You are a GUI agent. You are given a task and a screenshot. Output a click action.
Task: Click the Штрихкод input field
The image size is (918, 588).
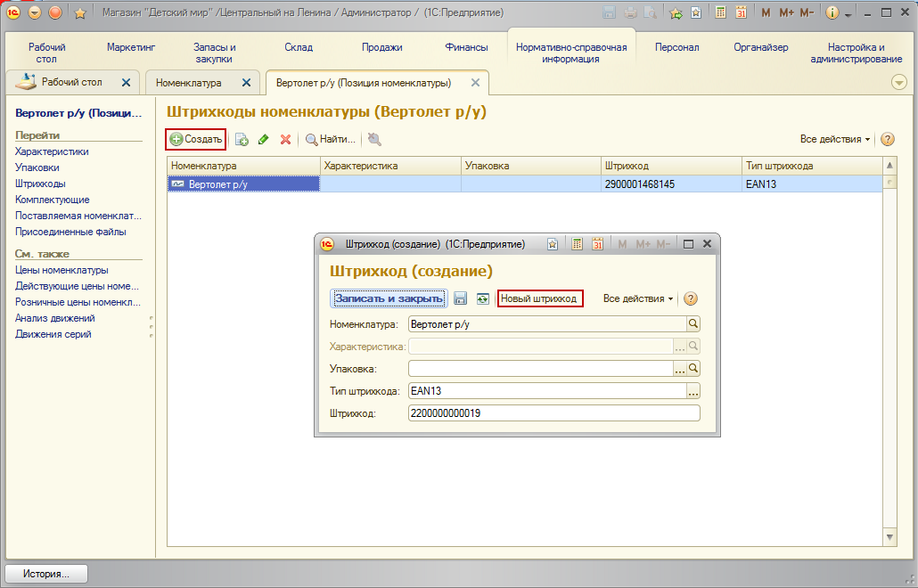click(x=553, y=413)
